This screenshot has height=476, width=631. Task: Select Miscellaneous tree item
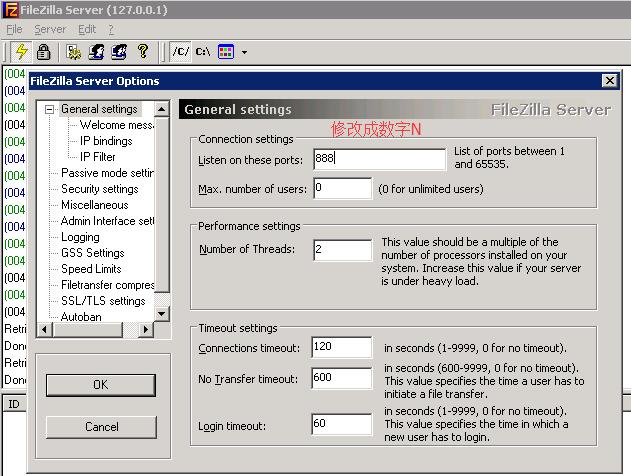95,205
